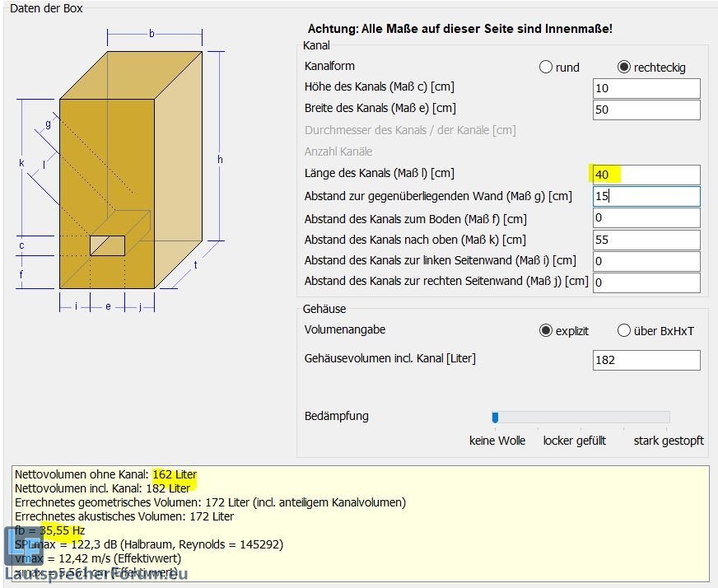
Task: Switch Volumenangabe to 'über BxHxT'
Action: point(624,330)
